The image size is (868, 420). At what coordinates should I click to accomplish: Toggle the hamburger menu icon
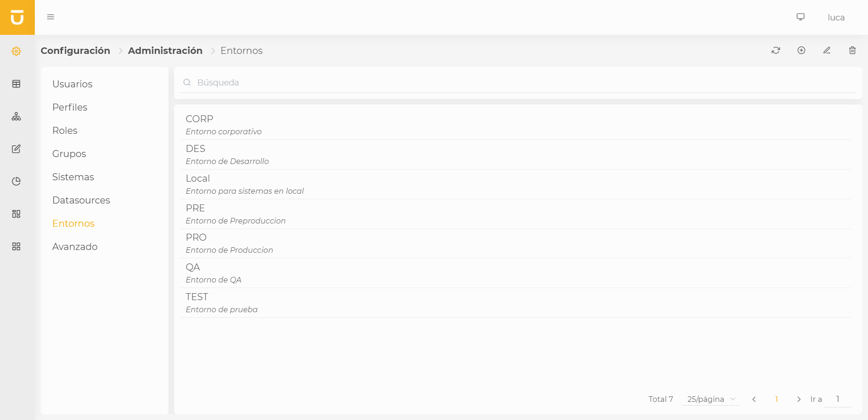(51, 17)
